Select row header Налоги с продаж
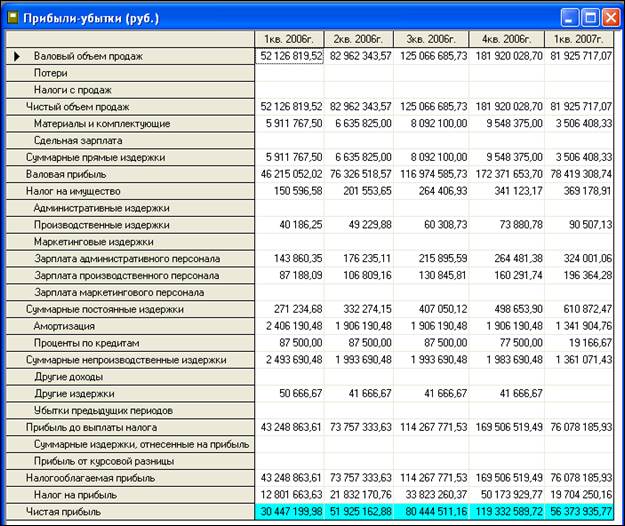This screenshot has width=625, height=526. pos(130,90)
